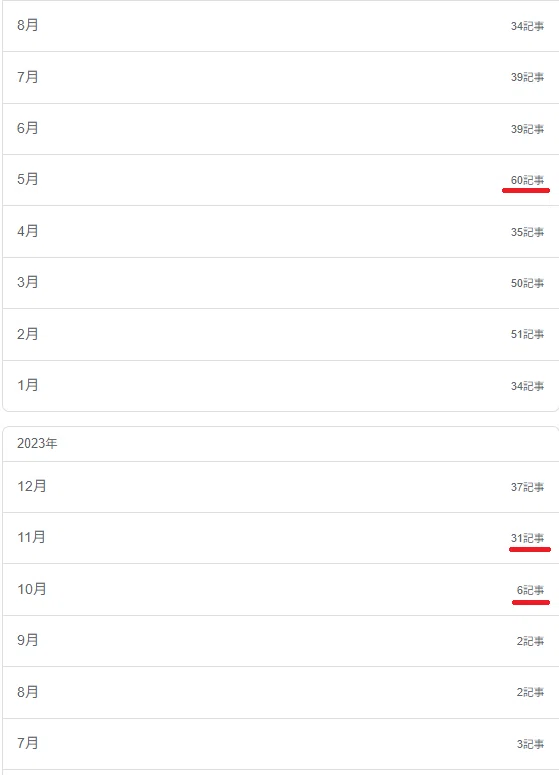559x775 pixels.
Task: Click the underlined 6記事 count
Action: click(530, 590)
